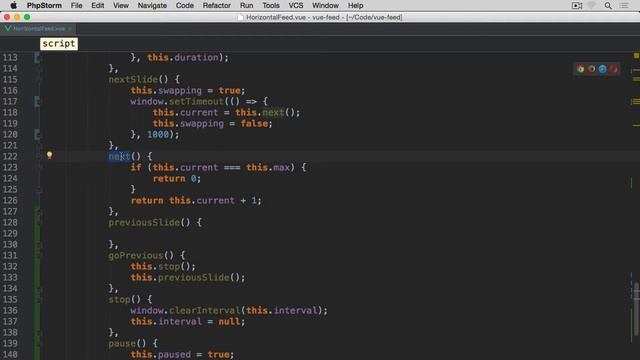Collapse the previousSlide() fold on line 128
Image resolution: width=640 pixels, height=360 pixels.
click(38, 222)
